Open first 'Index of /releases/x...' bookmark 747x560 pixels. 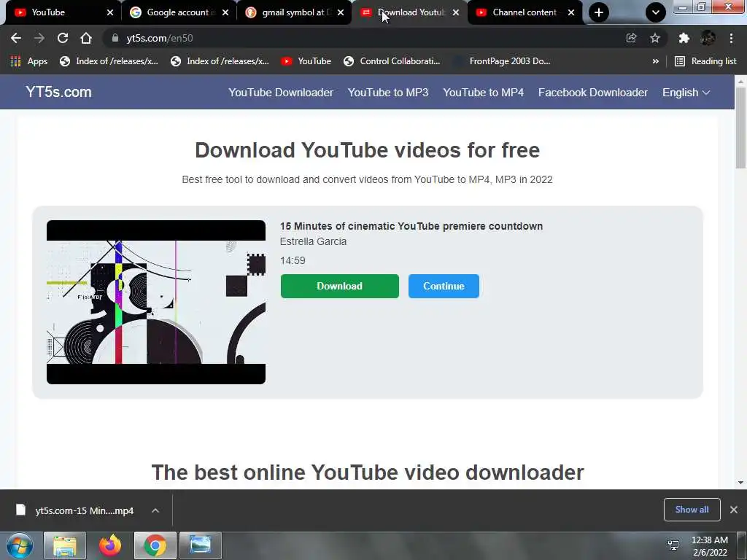(109, 61)
